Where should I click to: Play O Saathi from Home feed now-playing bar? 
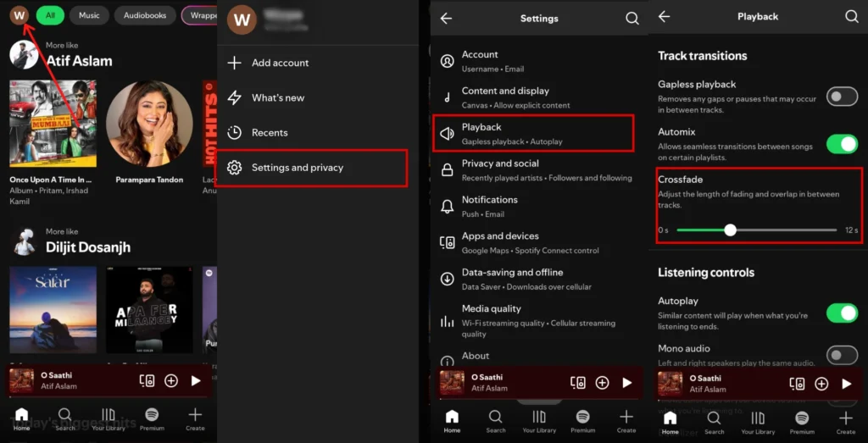pyautogui.click(x=196, y=380)
